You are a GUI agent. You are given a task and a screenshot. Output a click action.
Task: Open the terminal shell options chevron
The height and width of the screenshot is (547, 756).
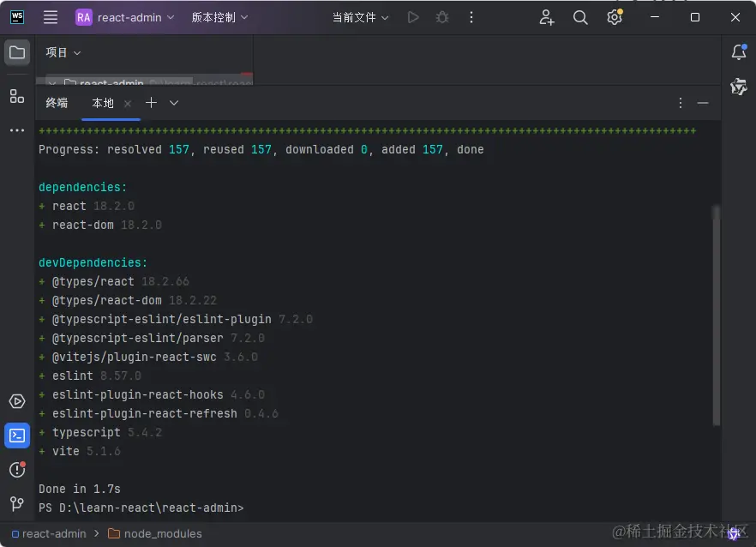[174, 103]
